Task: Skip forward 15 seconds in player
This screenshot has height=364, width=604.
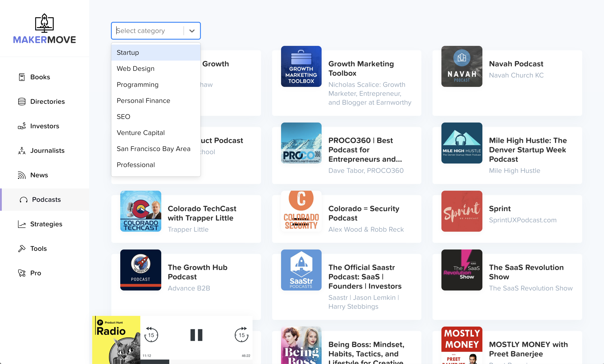Action: click(241, 335)
